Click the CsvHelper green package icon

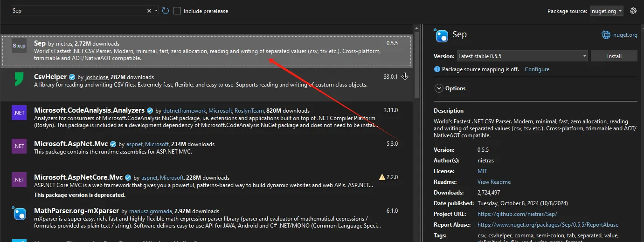[x=19, y=79]
